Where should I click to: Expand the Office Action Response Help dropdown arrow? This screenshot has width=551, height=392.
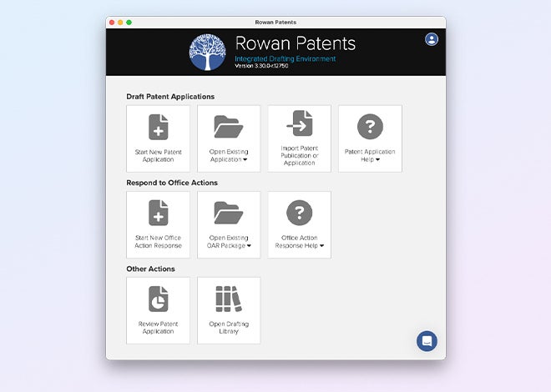[322, 246]
